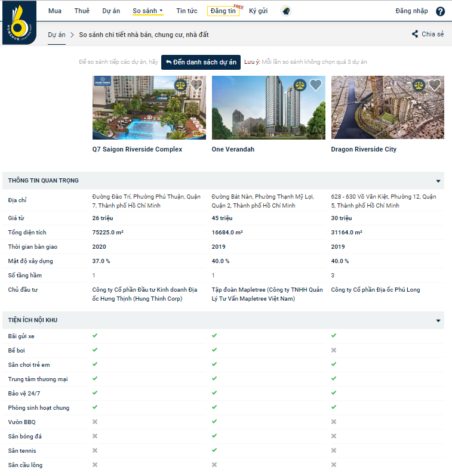Viewport: 452px width, 476px height.
Task: Open the help question mark icon
Action: [440, 11]
